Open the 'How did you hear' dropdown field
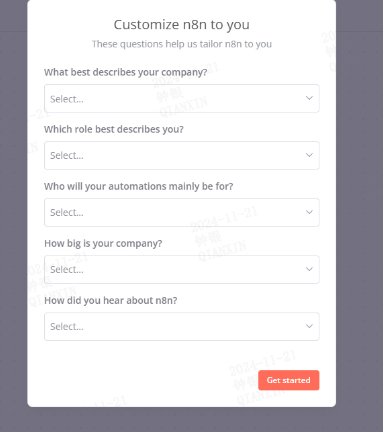The image size is (383, 432). [x=182, y=326]
